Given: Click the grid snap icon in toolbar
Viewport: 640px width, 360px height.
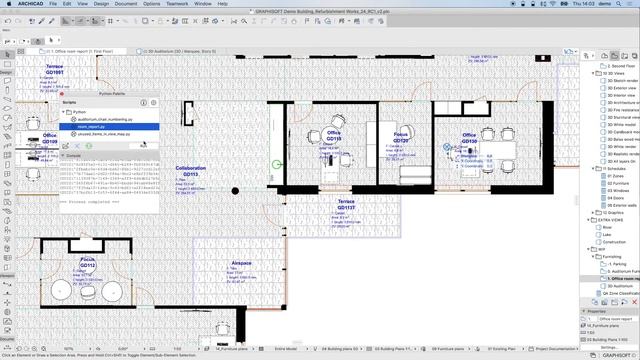Looking at the screenshot, I should 110,21.
